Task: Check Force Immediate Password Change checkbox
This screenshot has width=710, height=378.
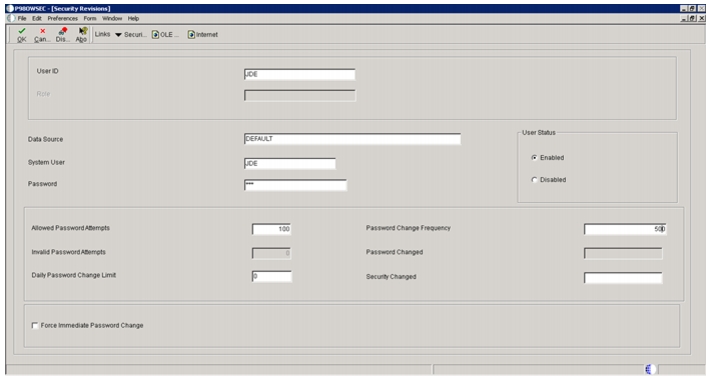Action: [x=35, y=325]
